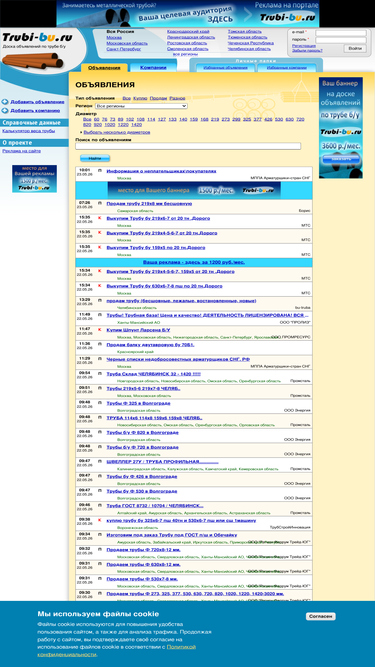Expand Выбрать несколько диаметров option
The image size is (375, 667).
tap(116, 132)
